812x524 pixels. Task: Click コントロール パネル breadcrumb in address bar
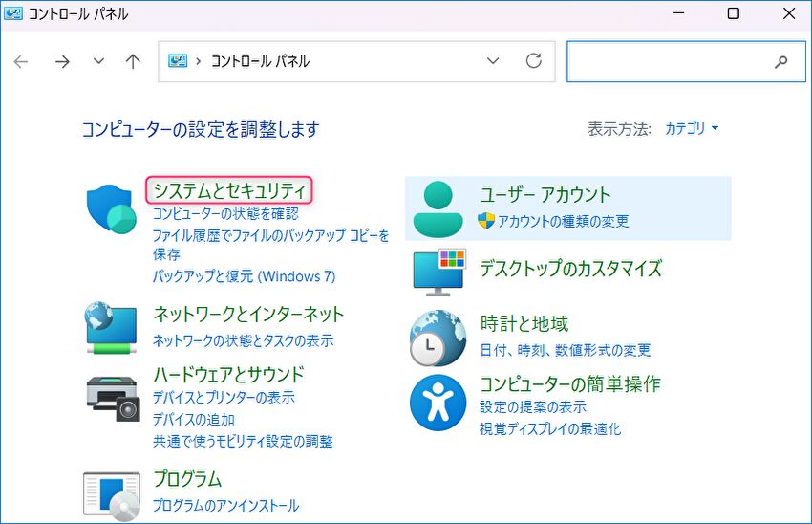[x=259, y=61]
